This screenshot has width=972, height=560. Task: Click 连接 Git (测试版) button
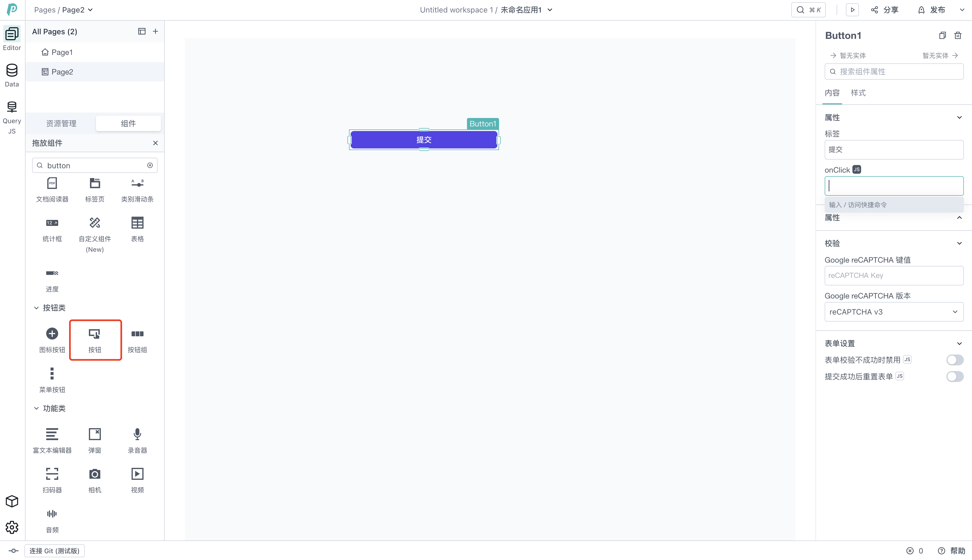[x=55, y=551]
